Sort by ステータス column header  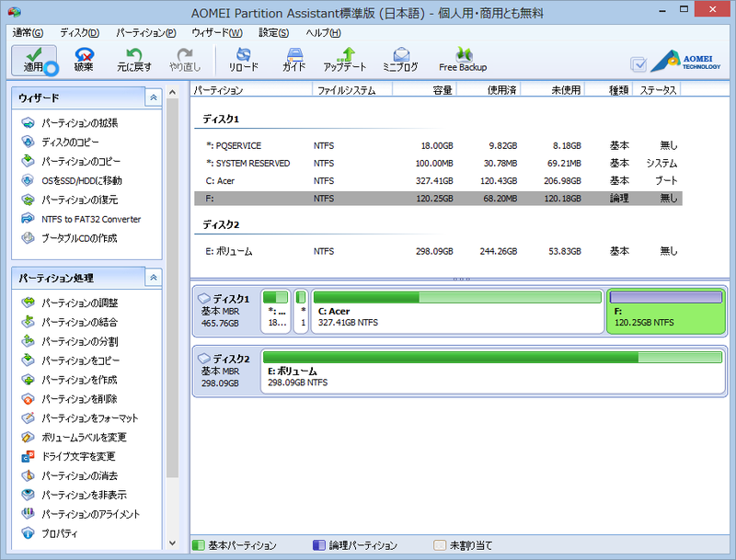[x=657, y=90]
